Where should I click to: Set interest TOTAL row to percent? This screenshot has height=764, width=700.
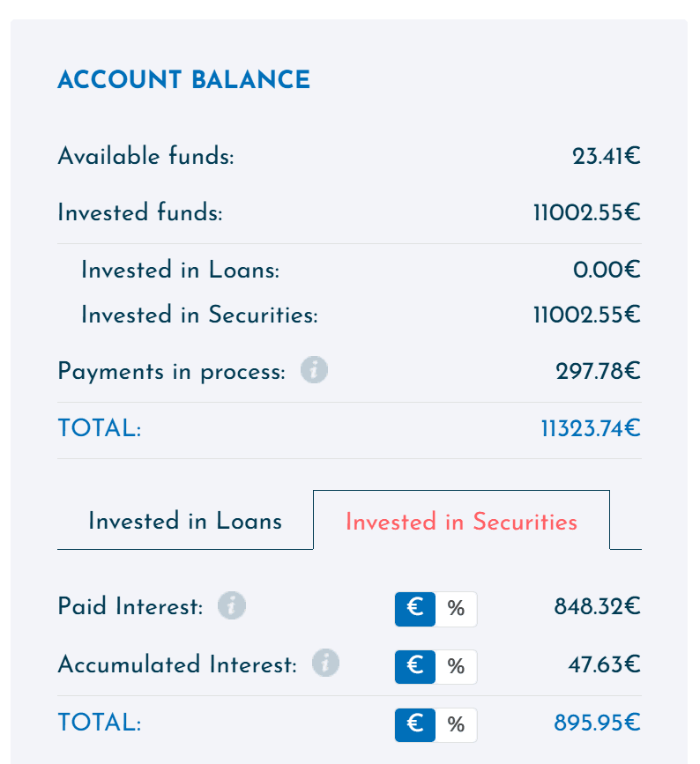pos(457,725)
